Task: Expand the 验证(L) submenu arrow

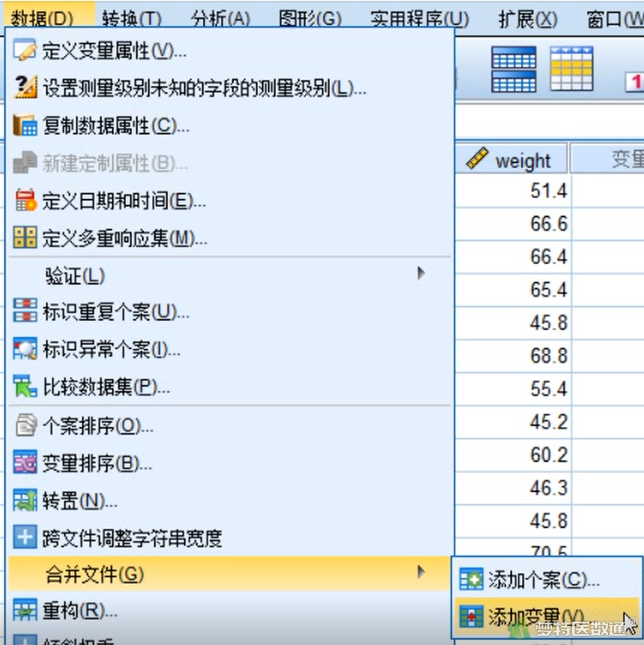Action: [x=420, y=272]
